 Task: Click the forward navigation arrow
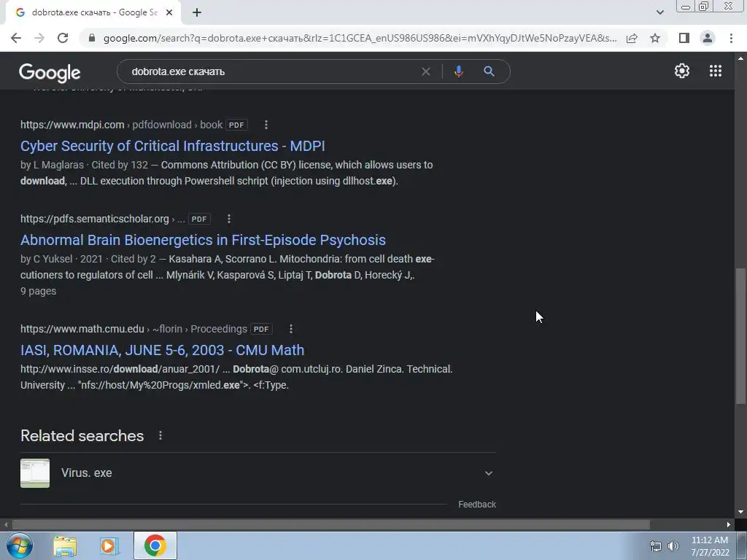coord(39,38)
